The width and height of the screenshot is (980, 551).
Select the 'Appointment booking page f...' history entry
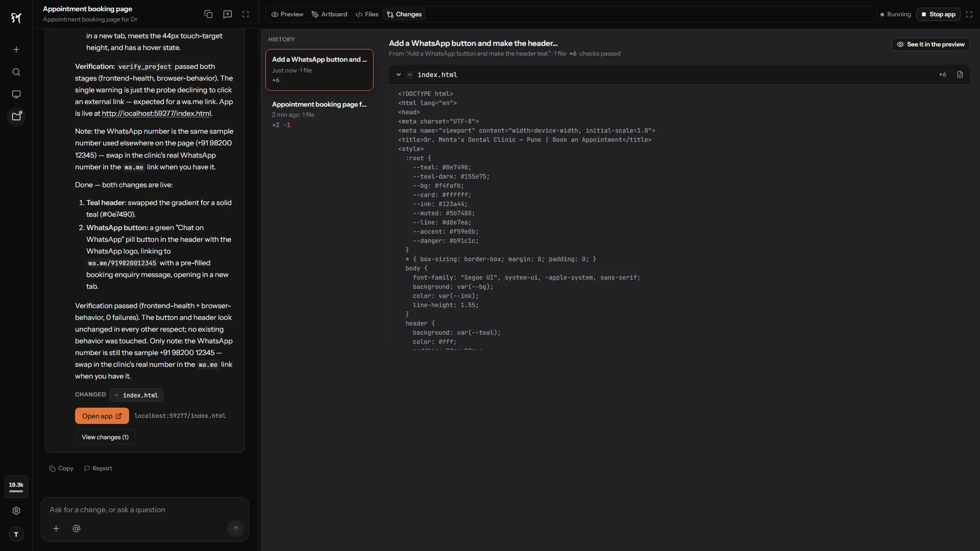320,114
